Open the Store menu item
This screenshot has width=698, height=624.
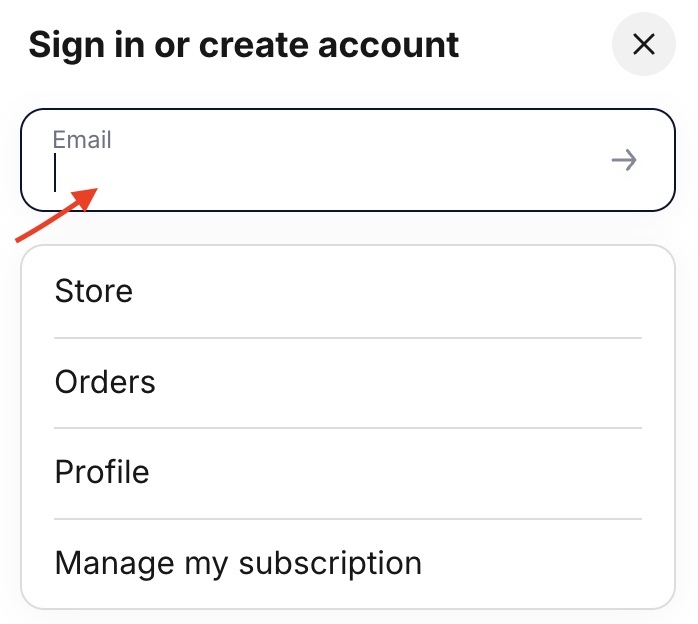tap(348, 292)
